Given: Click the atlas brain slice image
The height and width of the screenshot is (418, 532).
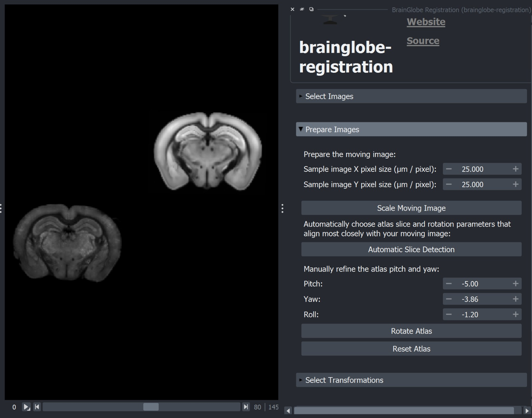Looking at the screenshot, I should point(208,151).
